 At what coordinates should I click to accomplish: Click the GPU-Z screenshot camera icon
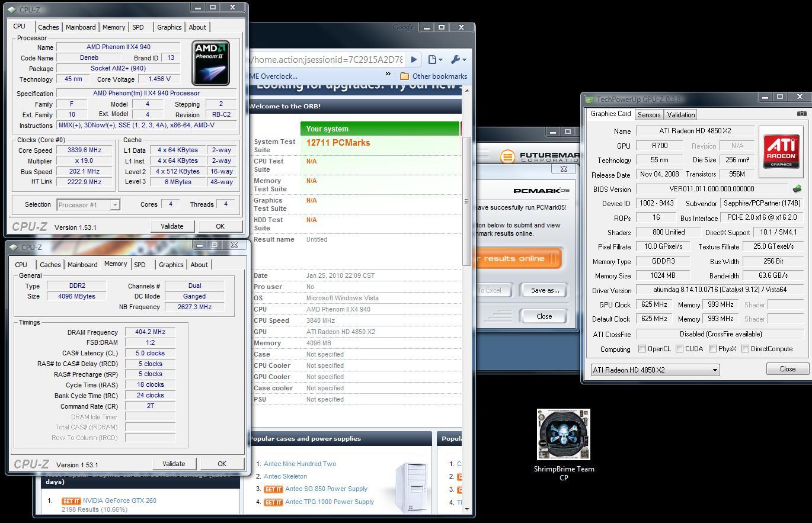801,114
